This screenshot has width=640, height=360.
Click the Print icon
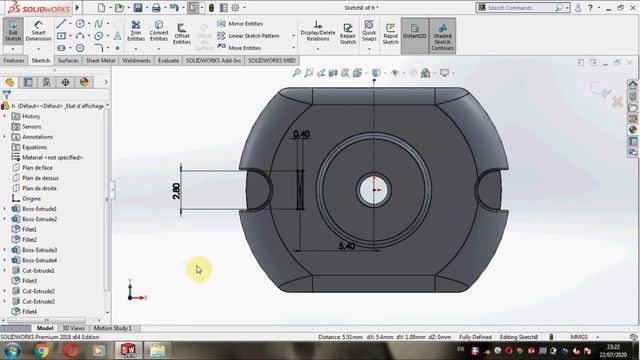point(156,7)
